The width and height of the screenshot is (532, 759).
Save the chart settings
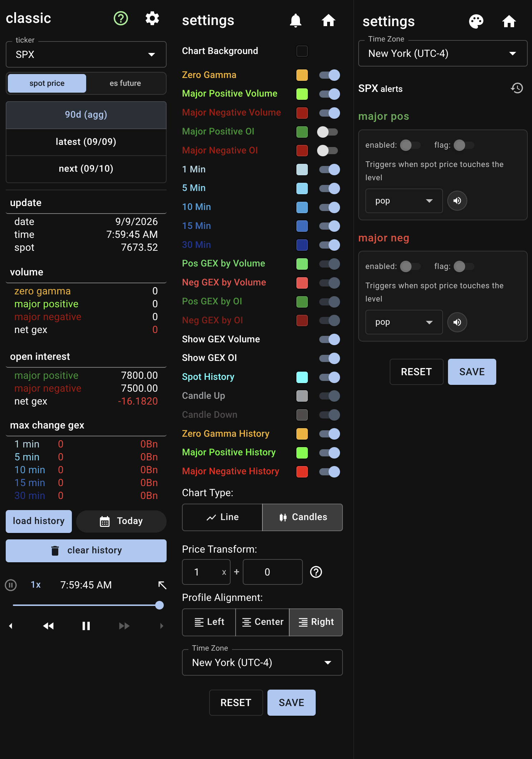[291, 702]
